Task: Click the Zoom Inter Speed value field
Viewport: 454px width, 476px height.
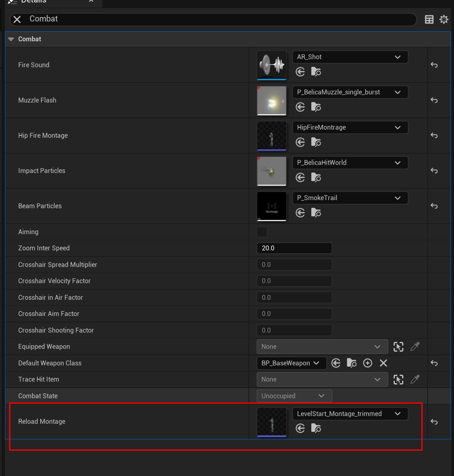Action: 294,248
